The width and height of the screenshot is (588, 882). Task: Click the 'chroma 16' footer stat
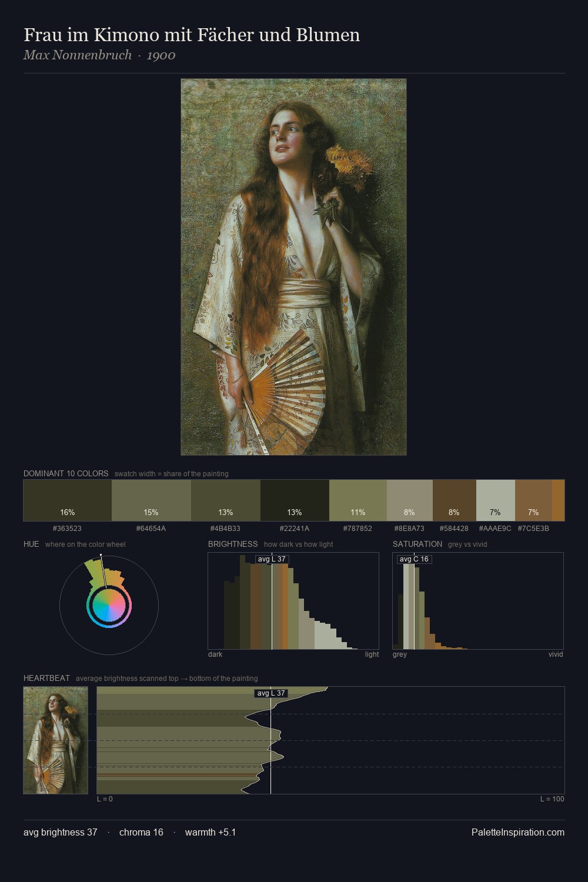point(141,832)
